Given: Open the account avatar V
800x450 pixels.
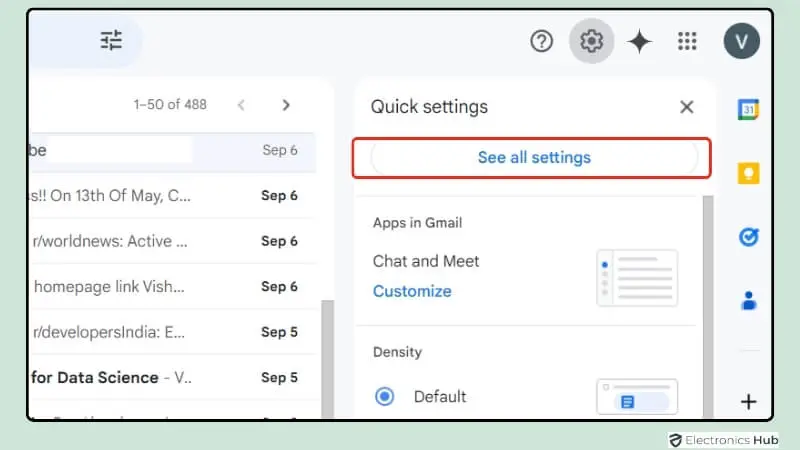Looking at the screenshot, I should (741, 41).
